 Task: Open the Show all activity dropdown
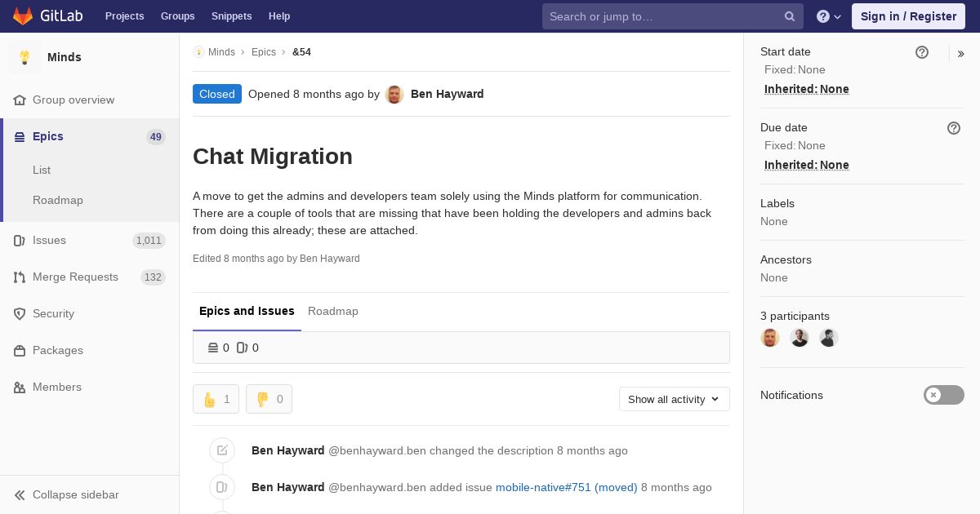[x=675, y=399]
